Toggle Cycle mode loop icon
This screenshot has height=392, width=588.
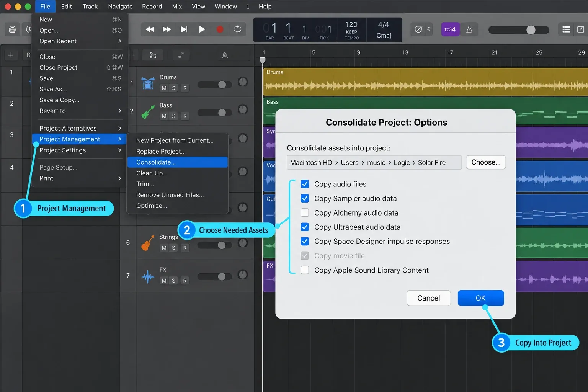pyautogui.click(x=237, y=29)
